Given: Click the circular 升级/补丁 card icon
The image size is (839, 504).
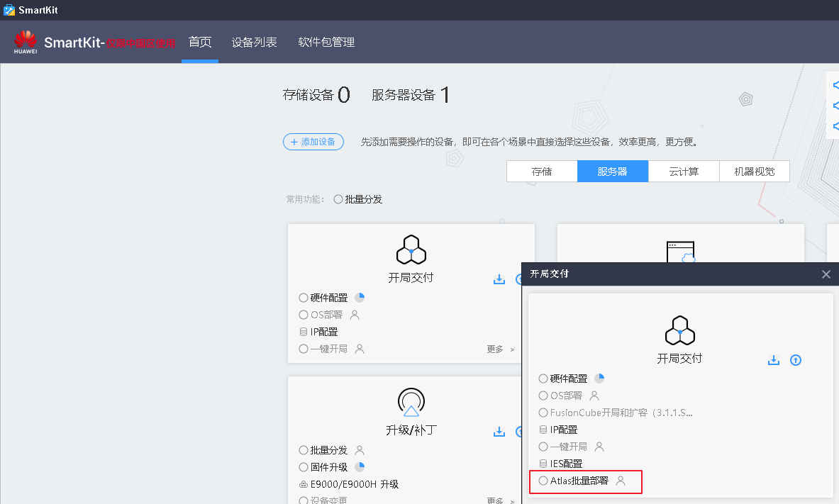Looking at the screenshot, I should tap(411, 402).
